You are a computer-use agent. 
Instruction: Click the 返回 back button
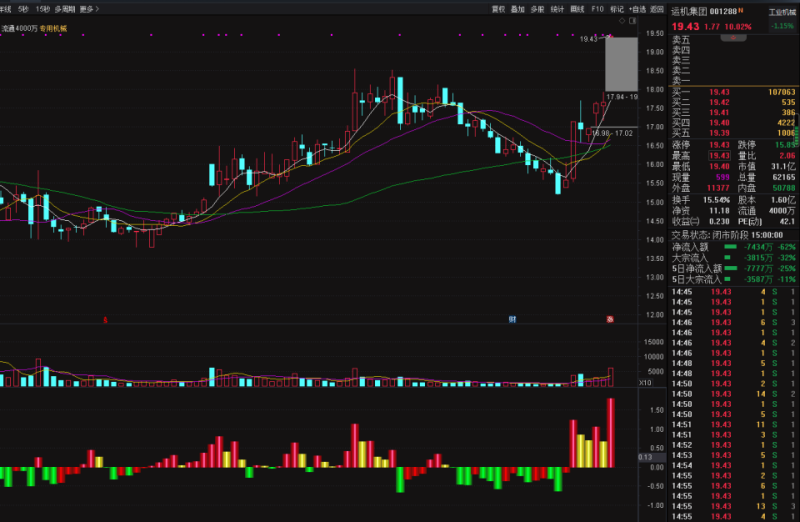pyautogui.click(x=656, y=9)
